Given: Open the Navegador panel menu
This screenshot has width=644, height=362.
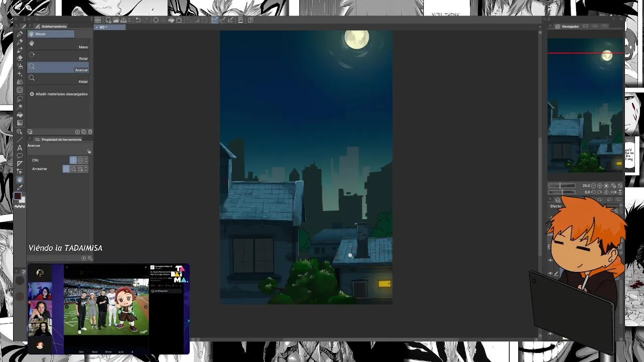Looking at the screenshot, I should pos(550,26).
